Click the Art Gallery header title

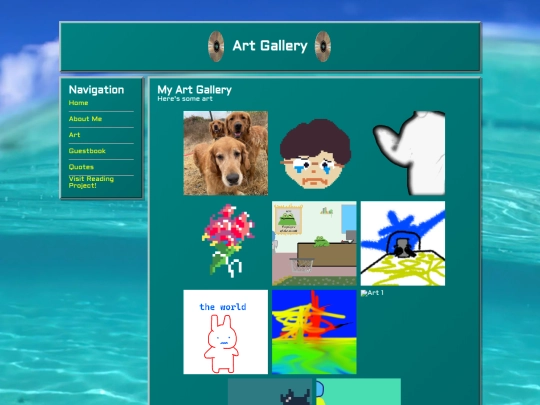[270, 46]
